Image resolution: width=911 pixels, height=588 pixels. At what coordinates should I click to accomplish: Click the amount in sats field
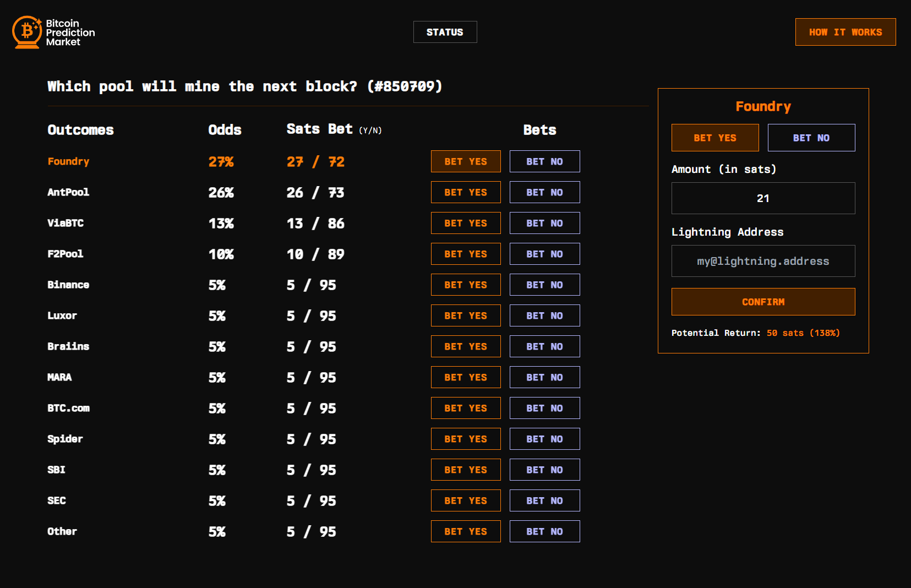(763, 198)
